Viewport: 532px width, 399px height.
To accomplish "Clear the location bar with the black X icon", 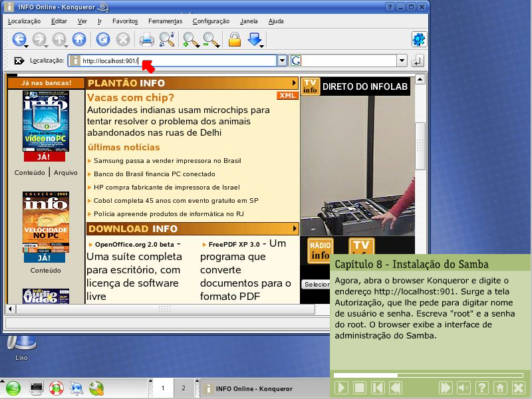I will 19,61.
